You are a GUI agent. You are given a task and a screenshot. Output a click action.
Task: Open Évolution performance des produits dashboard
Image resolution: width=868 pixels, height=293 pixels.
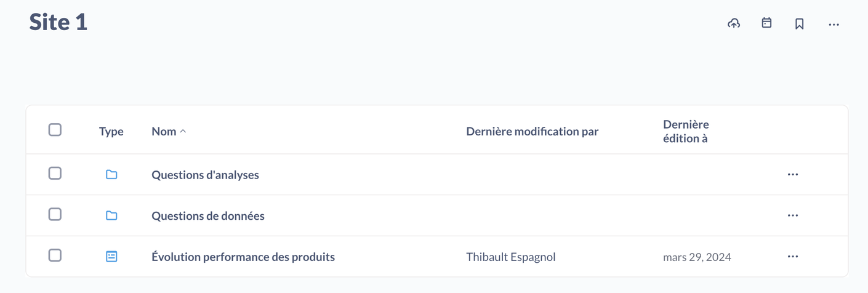coord(243,257)
